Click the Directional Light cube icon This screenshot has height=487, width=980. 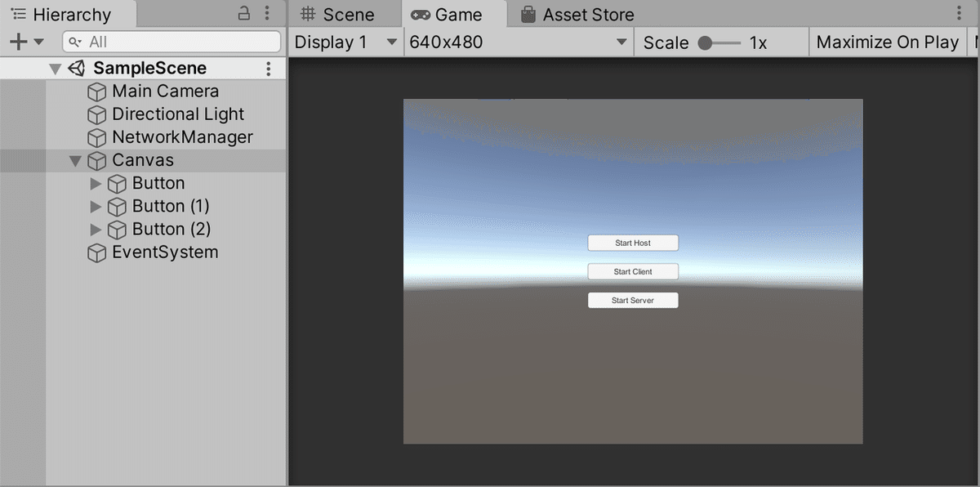pos(96,114)
